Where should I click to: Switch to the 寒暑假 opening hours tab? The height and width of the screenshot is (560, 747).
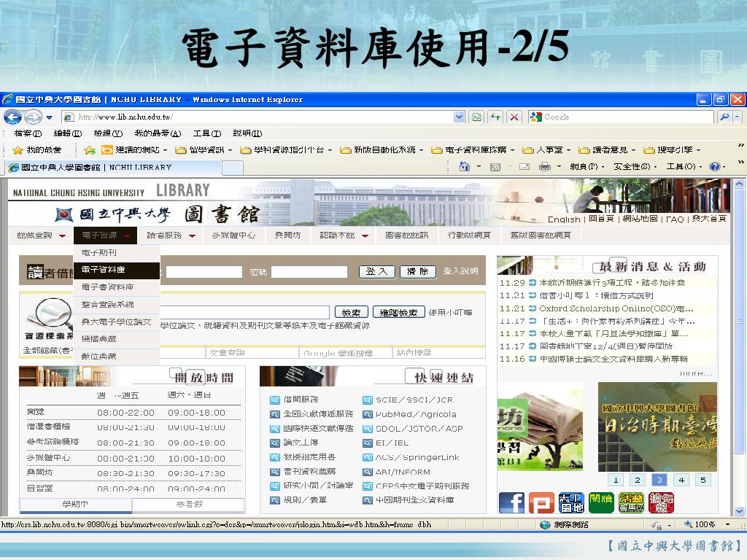189,505
